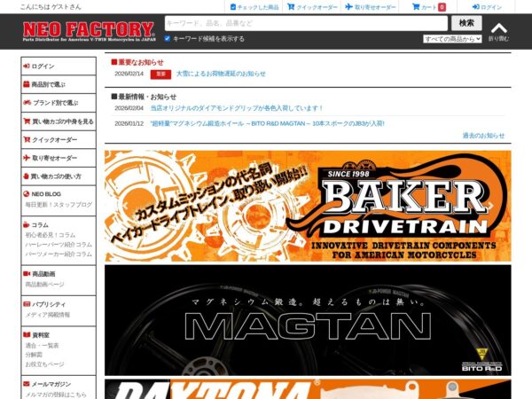Click the NEO BLOG globe icon

click(27, 193)
